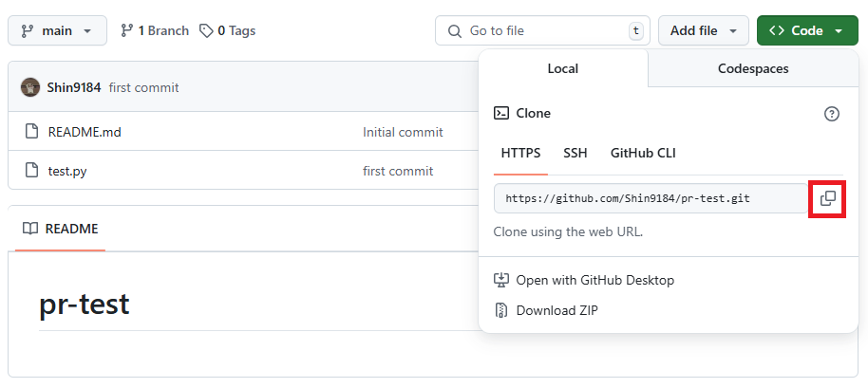Open the Add file dropdown
This screenshot has height=388, width=868.
(703, 30)
